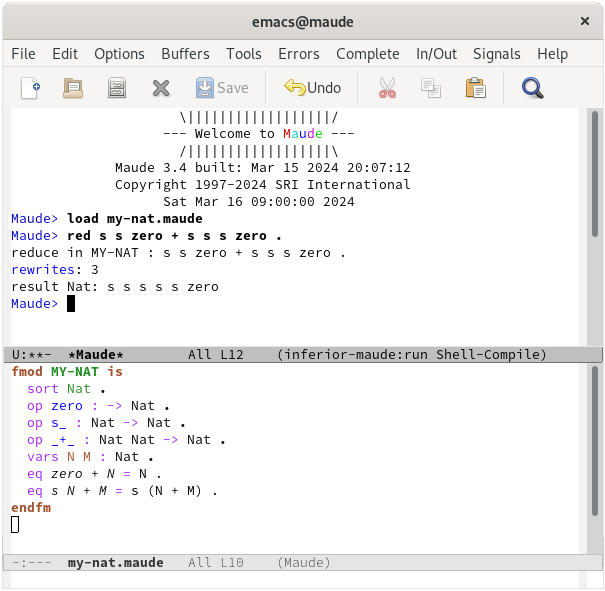Click the Open Directory folder icon
Screen dimensions: 605x591
pyautogui.click(x=73, y=88)
